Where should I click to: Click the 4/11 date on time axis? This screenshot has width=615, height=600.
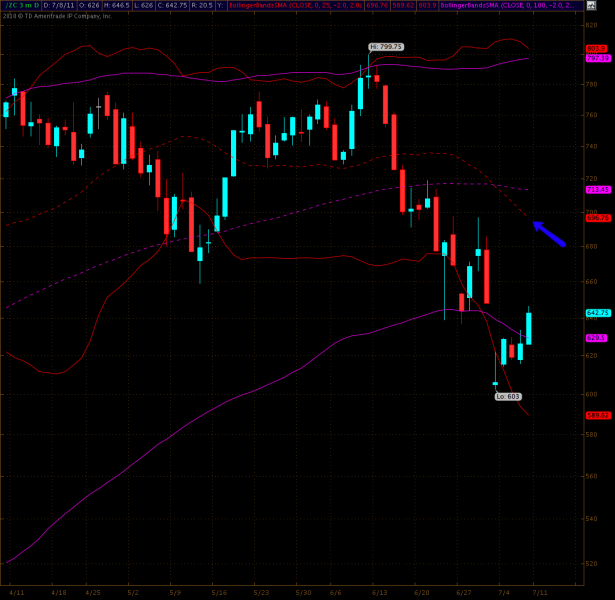click(19, 592)
